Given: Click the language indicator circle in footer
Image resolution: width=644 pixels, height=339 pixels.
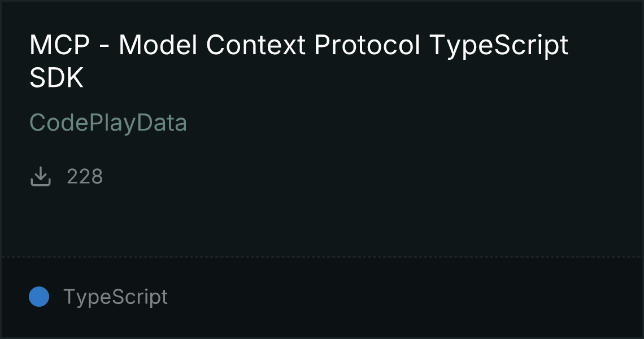Looking at the screenshot, I should tap(39, 297).
